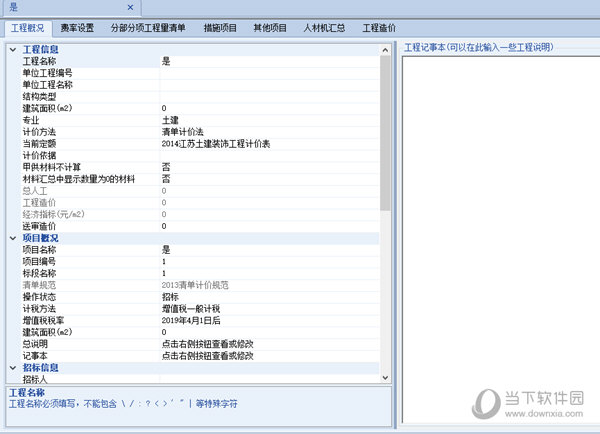Viewport: 600px width, 434px height.
Task: Click the 单位工程编号 value field
Action: pyautogui.click(x=269, y=73)
